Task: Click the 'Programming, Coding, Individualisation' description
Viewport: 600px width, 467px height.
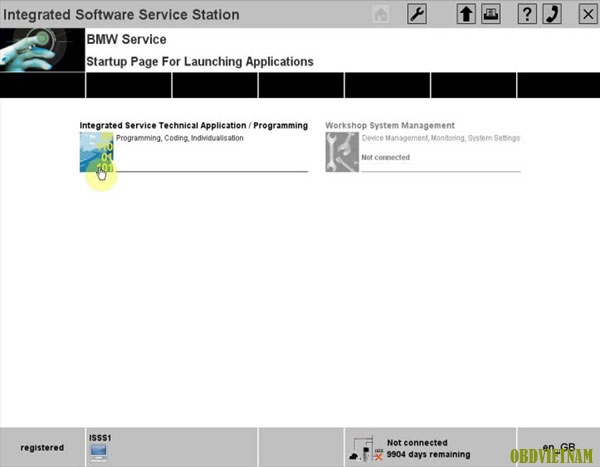Action: [179, 138]
